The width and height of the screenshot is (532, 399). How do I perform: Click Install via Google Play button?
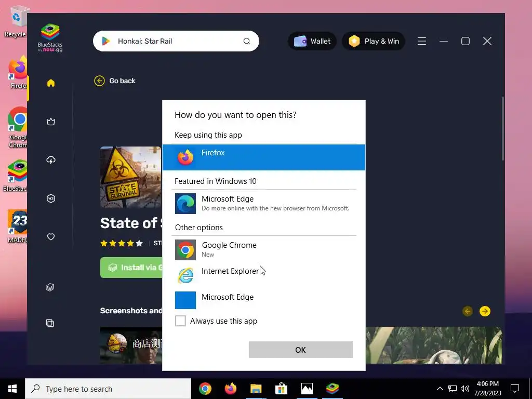[x=131, y=268]
